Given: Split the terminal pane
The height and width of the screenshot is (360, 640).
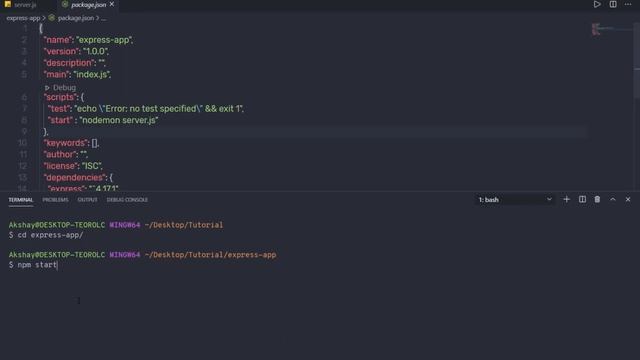Looking at the screenshot, I should pyautogui.click(x=582, y=199).
